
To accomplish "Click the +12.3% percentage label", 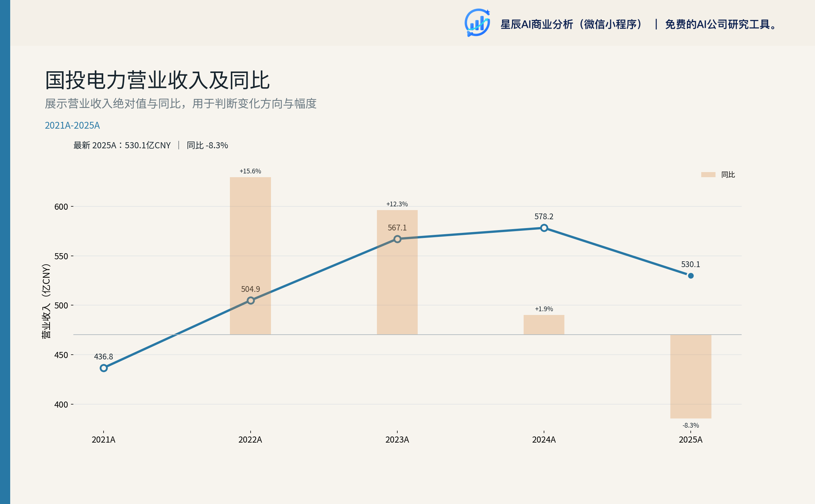I will (x=397, y=204).
